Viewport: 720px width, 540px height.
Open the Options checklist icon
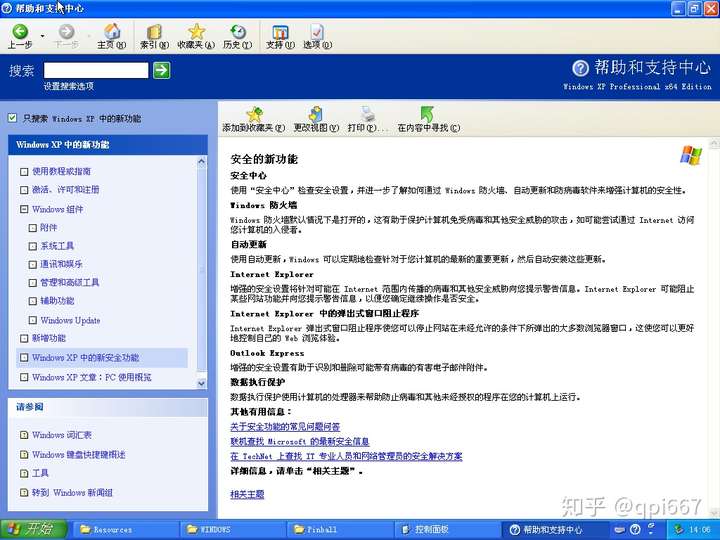pos(317,32)
